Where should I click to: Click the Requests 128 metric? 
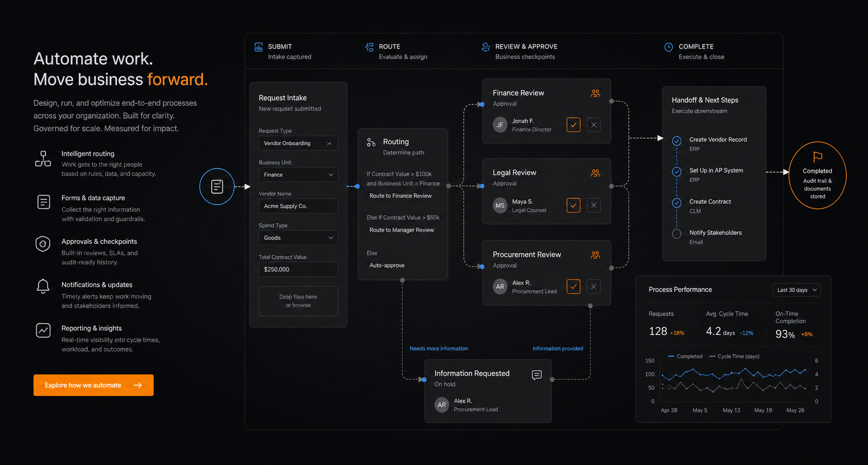[x=666, y=324]
